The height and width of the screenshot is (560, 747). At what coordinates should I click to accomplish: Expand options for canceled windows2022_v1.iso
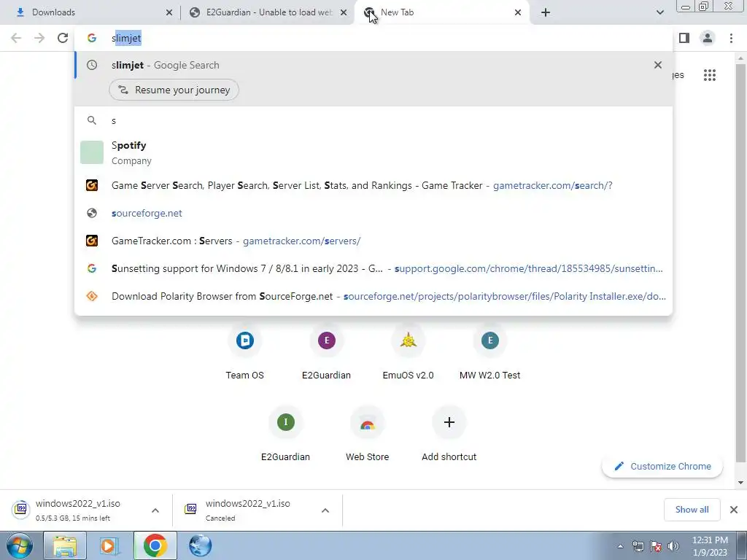click(x=325, y=510)
